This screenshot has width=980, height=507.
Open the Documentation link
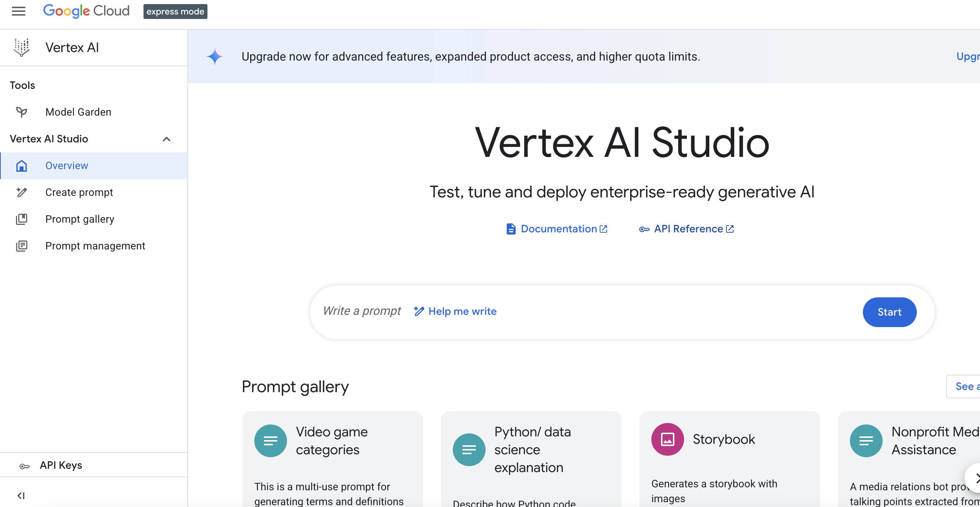pos(558,229)
